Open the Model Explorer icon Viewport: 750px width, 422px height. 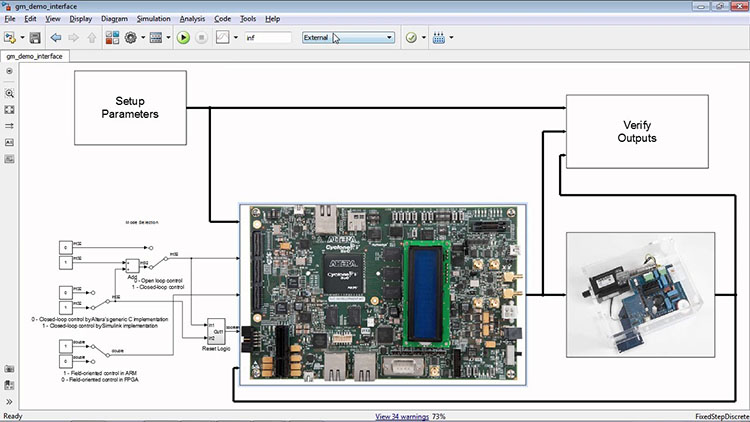[x=156, y=37]
